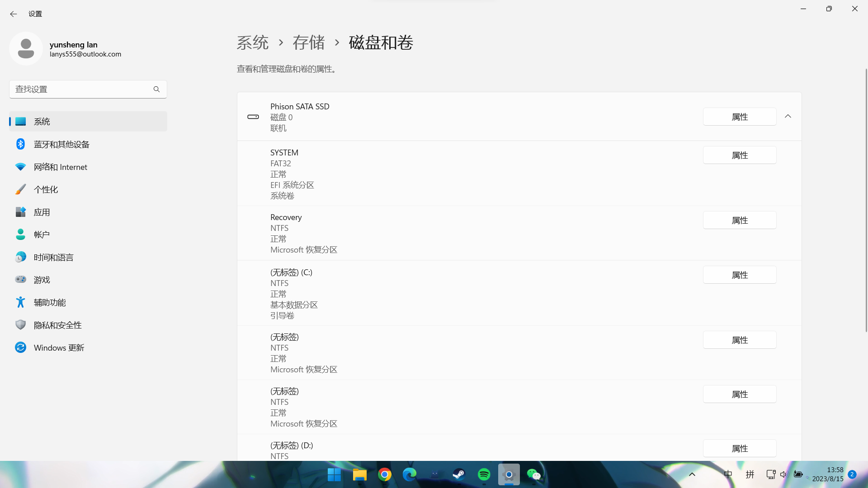
Task: Open properties for SYSTEM FAT32 volume
Action: pos(740,155)
